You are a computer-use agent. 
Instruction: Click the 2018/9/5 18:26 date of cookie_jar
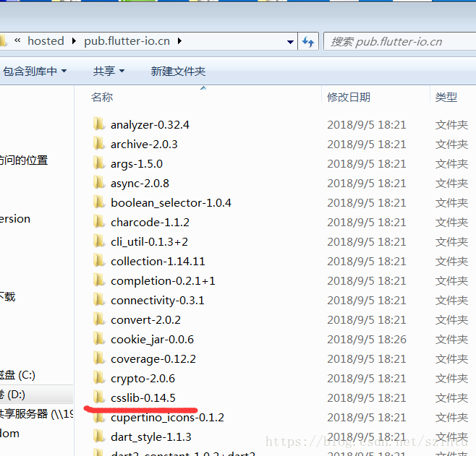pos(367,340)
